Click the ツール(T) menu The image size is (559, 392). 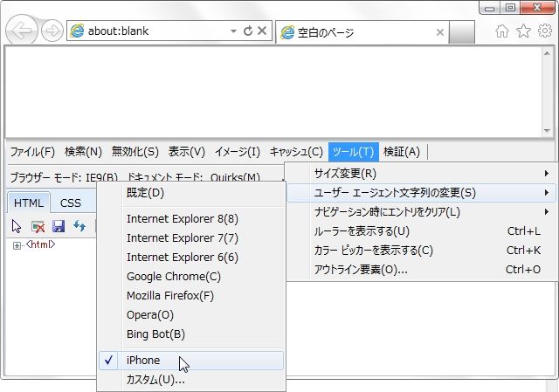click(x=353, y=152)
